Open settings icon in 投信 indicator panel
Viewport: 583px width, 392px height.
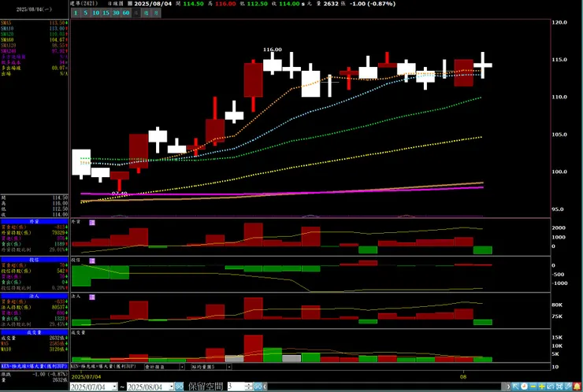click(92, 261)
